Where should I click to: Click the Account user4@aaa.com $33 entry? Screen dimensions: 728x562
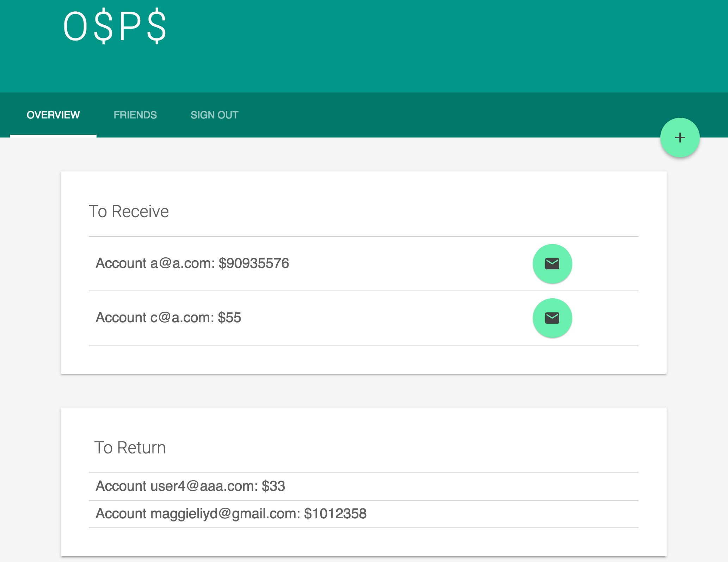click(190, 486)
